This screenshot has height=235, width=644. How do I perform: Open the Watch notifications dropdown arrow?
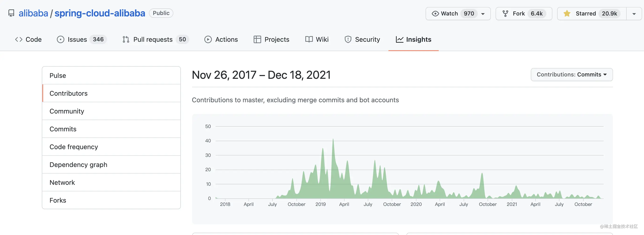tap(483, 14)
